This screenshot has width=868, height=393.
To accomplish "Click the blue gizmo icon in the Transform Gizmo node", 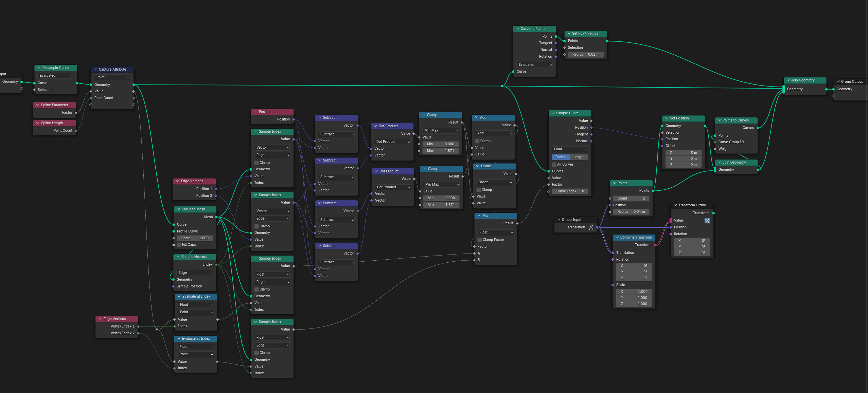I will click(707, 221).
